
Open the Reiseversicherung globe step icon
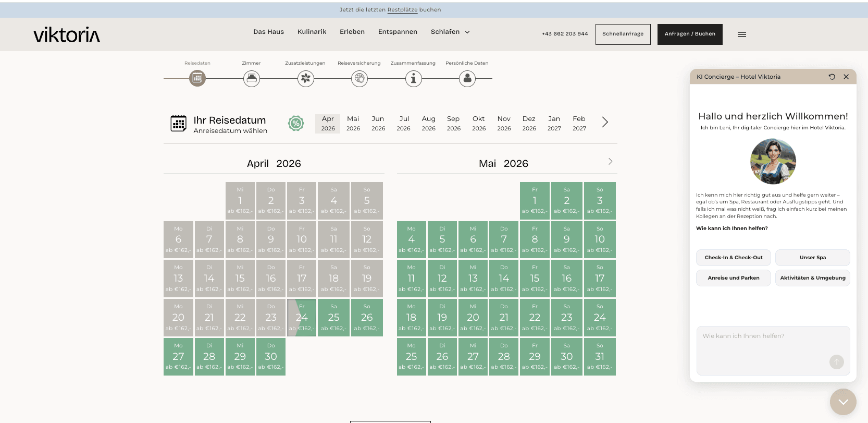click(x=359, y=78)
